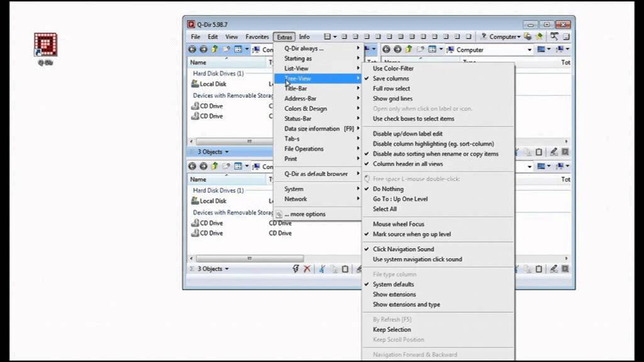Click paste clipboard icon in top-right pane status bar
The image size is (644, 362).
(x=539, y=152)
